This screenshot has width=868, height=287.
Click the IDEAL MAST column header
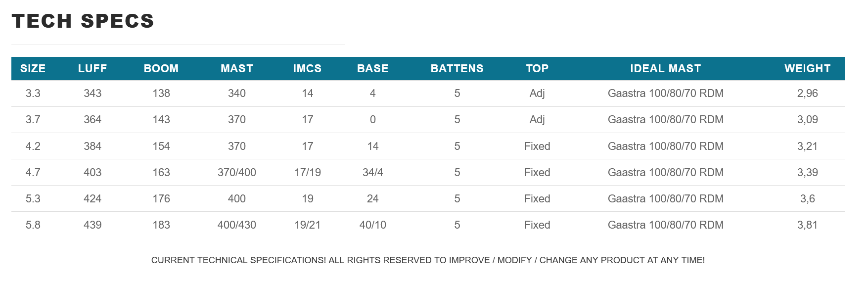tap(666, 68)
